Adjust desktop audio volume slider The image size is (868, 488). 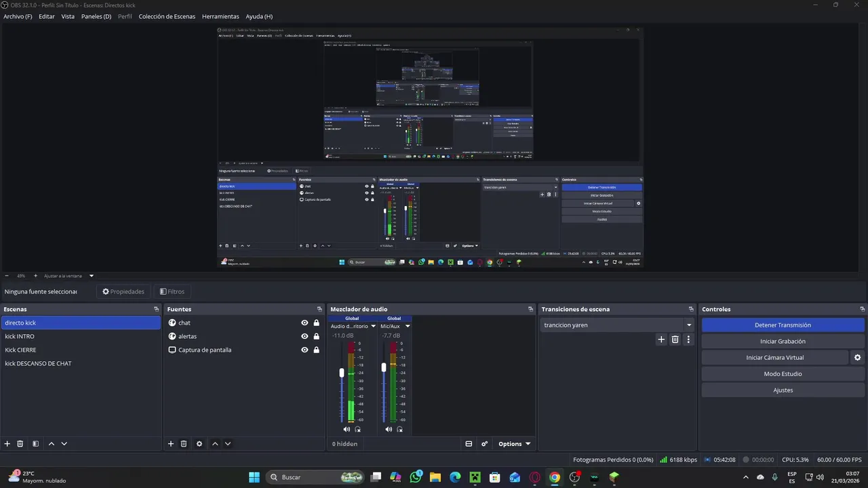342,373
